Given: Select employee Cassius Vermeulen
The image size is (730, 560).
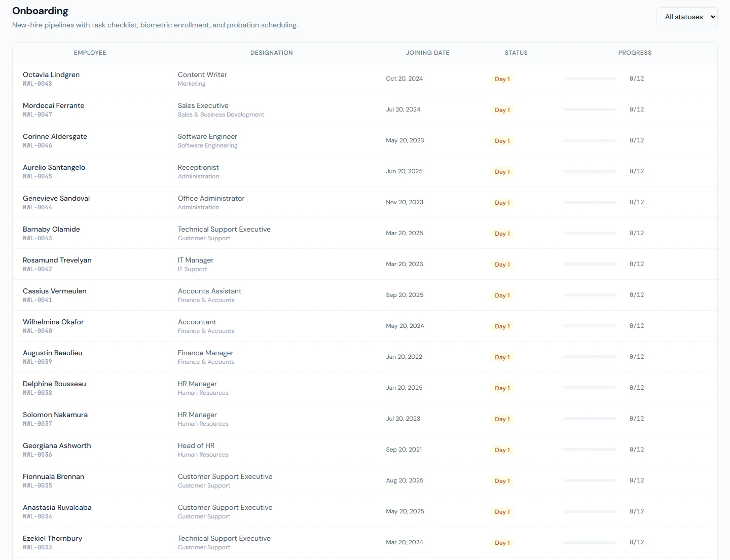Looking at the screenshot, I should [55, 291].
